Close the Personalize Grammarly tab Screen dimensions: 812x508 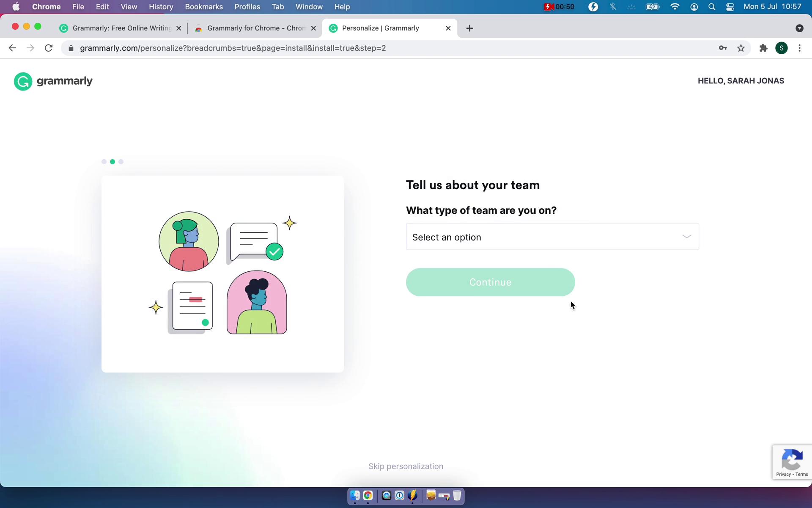[x=448, y=28]
